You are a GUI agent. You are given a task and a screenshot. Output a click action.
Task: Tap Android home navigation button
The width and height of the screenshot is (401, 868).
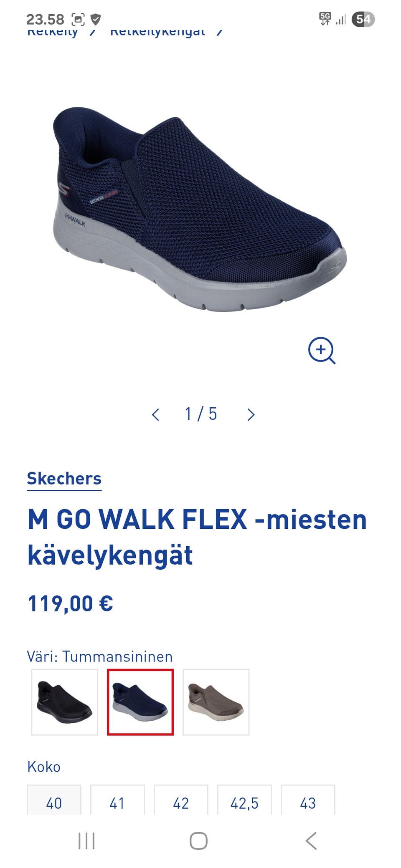(198, 841)
